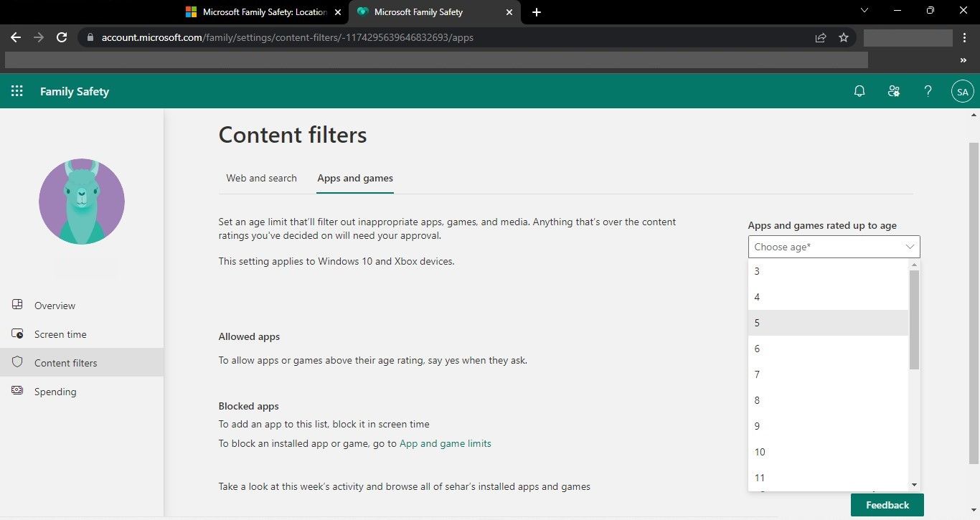Image resolution: width=980 pixels, height=520 pixels.
Task: Click the page vertical scrollbar thumb
Action: (x=974, y=303)
